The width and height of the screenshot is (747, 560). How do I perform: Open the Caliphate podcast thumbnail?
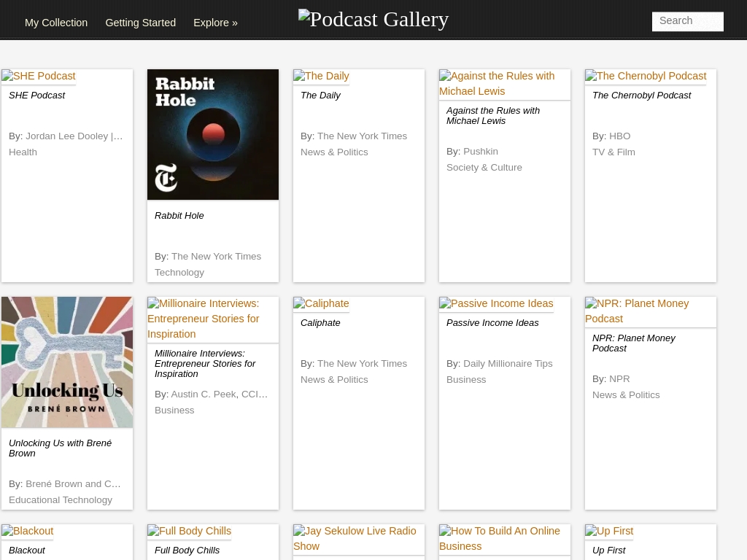pos(321,303)
